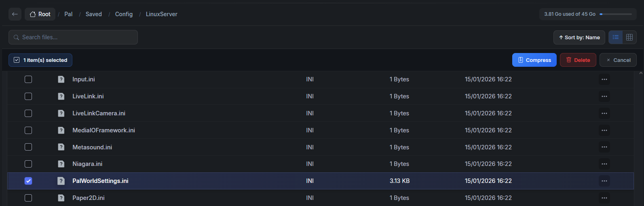
Task: Open the more options menu for MediaIOFramework.ini
Action: (x=604, y=130)
